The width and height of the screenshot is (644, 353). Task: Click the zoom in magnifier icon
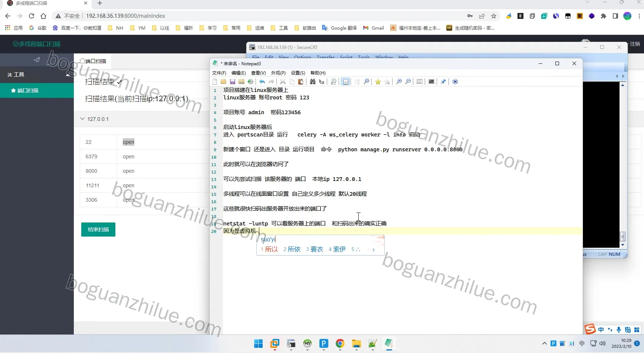coord(399,82)
